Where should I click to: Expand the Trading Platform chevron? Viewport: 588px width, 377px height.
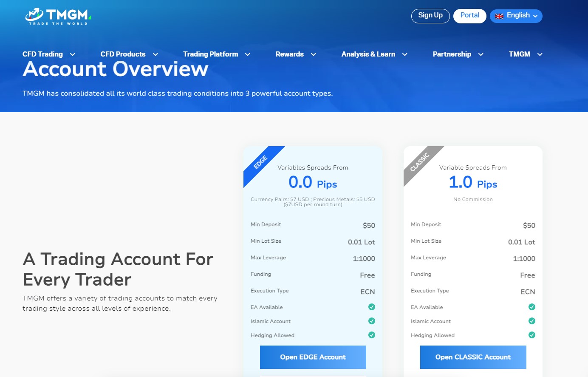[x=248, y=54]
